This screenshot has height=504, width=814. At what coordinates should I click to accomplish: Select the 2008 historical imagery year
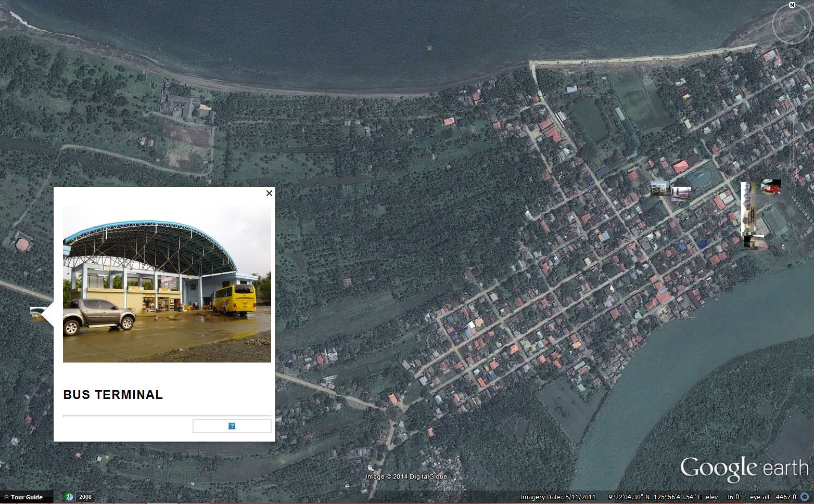tap(85, 497)
